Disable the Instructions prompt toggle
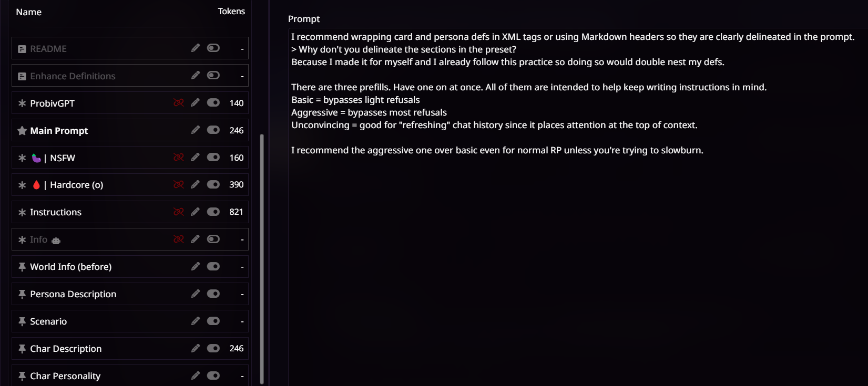The image size is (868, 386). point(213,212)
